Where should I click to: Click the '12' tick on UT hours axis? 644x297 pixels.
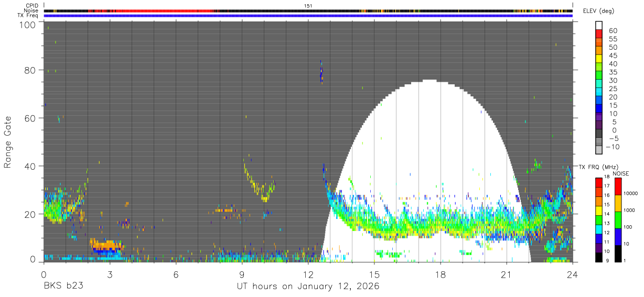click(x=308, y=274)
